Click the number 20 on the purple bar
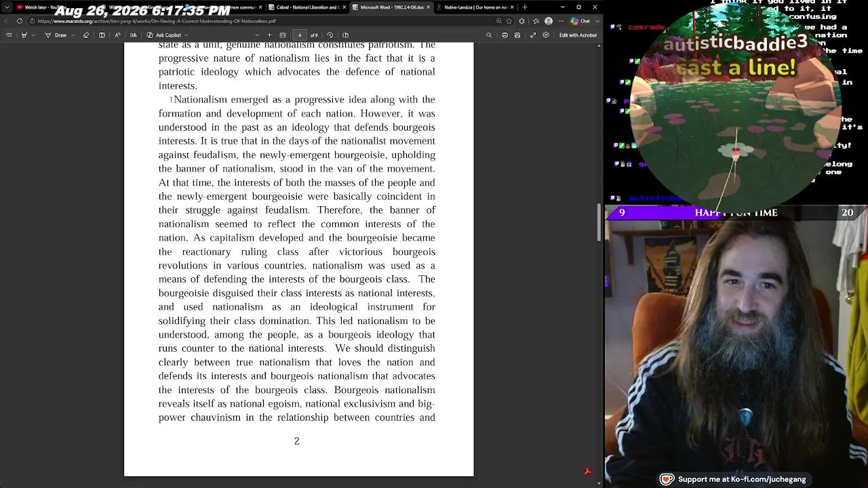 848,213
